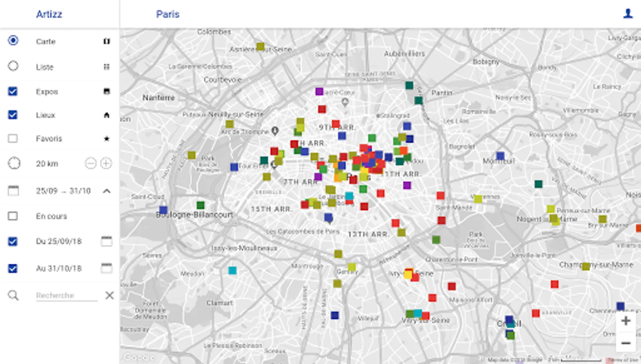
Task: Zoom out the map with minus button
Action: (626, 343)
